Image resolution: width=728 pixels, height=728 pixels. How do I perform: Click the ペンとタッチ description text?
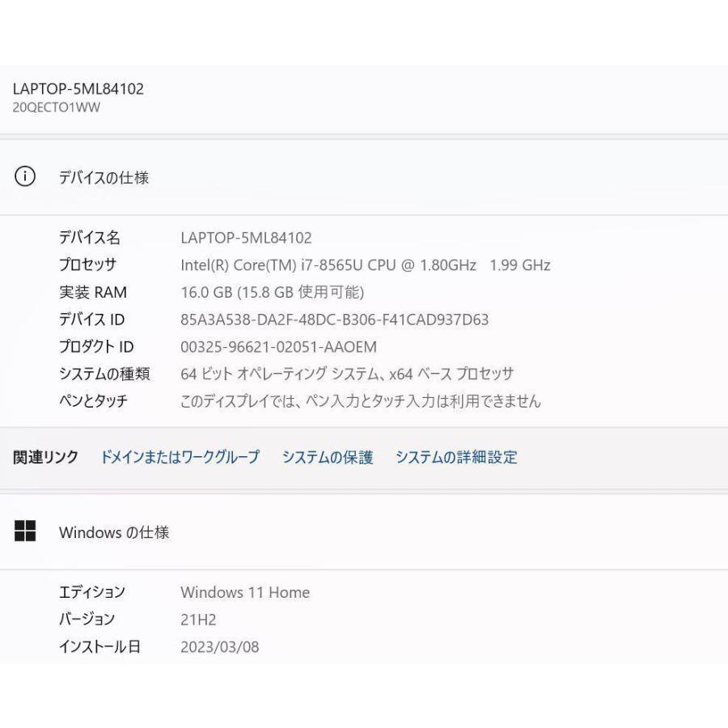tap(360, 400)
